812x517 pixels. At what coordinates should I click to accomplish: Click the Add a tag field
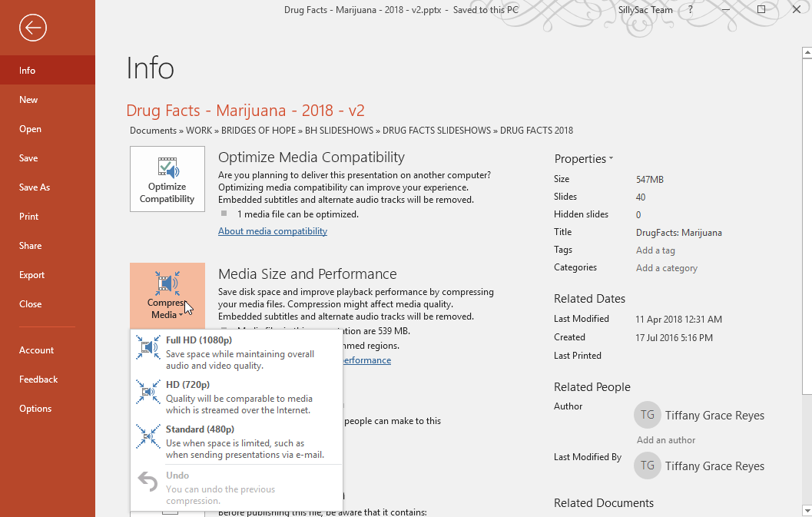pos(655,250)
